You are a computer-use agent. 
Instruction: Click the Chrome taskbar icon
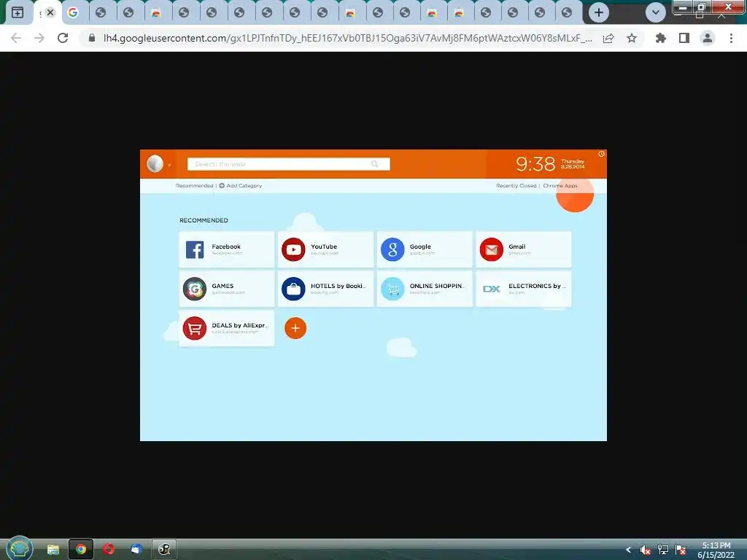point(81,550)
